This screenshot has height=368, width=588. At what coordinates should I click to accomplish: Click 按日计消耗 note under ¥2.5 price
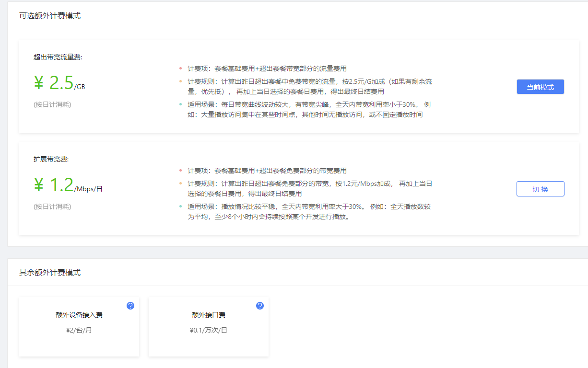[x=52, y=104]
